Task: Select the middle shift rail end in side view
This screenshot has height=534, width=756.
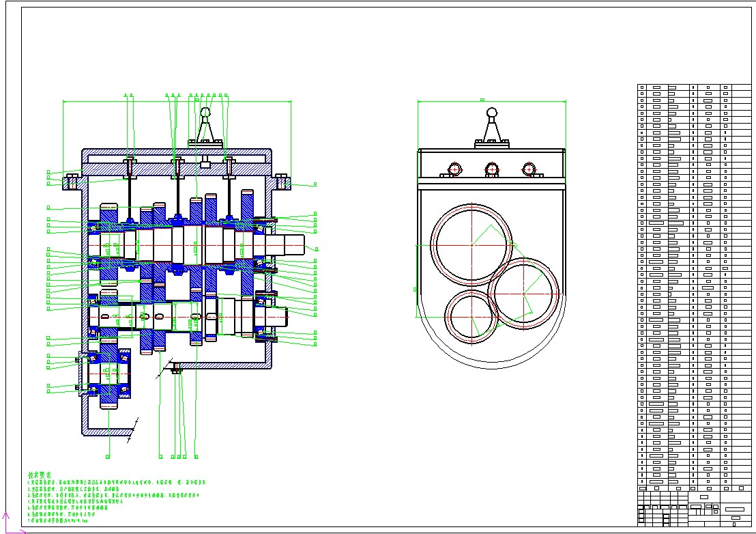Action: pos(491,168)
